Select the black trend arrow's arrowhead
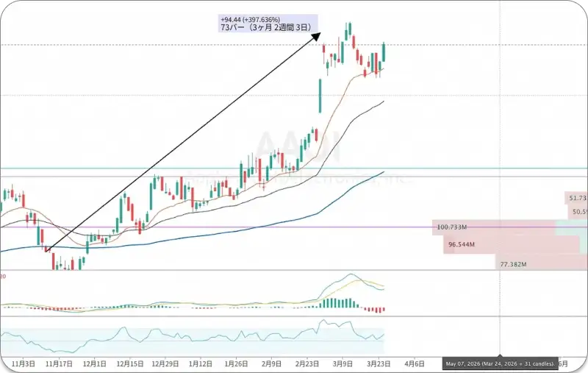 coord(317,36)
